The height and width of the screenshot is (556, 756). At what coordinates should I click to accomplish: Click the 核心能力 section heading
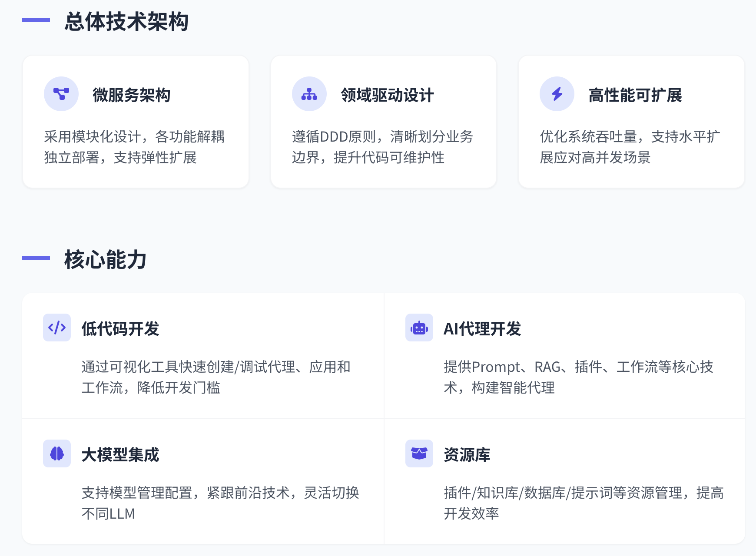pos(105,260)
